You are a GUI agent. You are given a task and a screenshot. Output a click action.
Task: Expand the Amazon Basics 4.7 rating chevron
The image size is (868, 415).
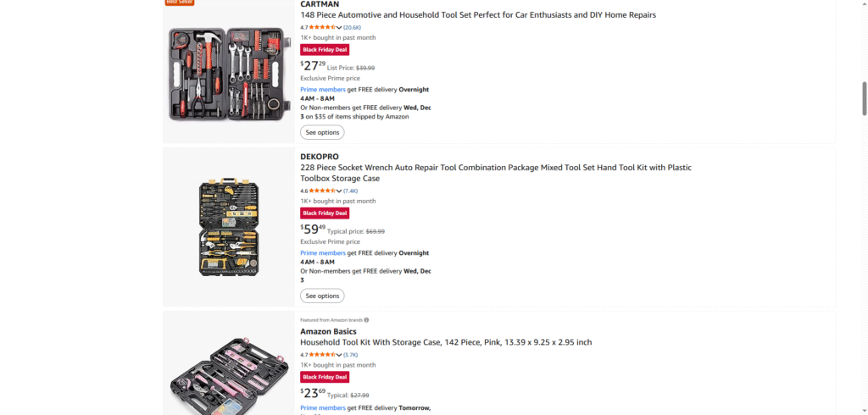[339, 355]
